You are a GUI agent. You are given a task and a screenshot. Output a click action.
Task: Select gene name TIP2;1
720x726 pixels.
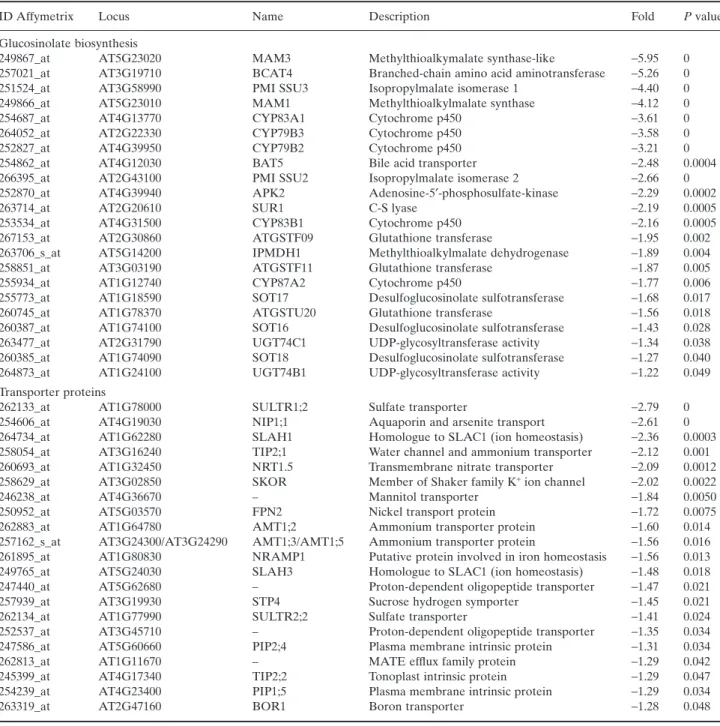(269, 452)
